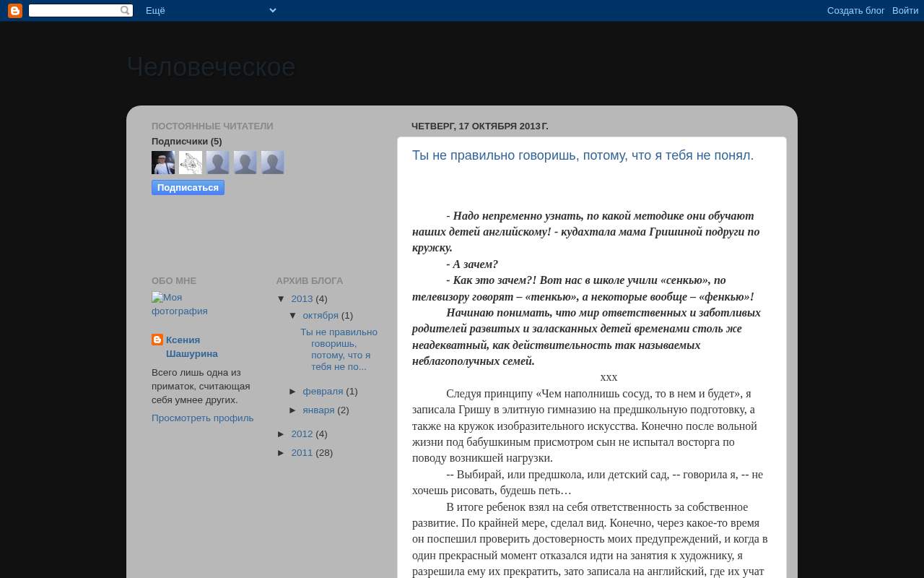Screen dimensions: 924x578
Task: Open the Моя фотография profile image
Action: 180,304
